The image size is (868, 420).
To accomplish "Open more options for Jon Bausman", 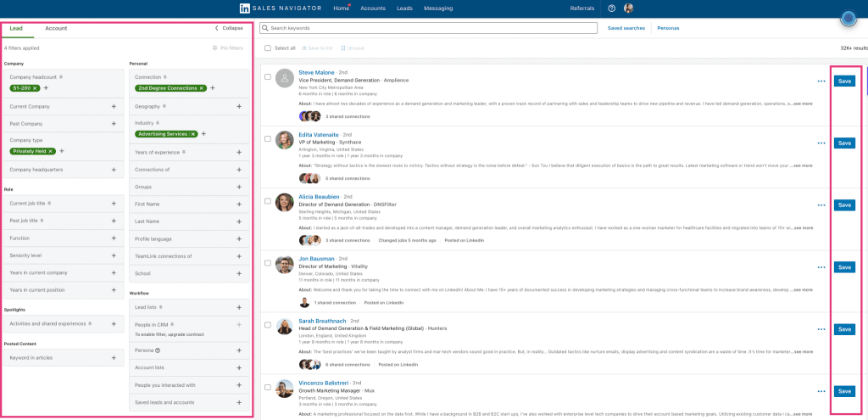I will coord(821,267).
